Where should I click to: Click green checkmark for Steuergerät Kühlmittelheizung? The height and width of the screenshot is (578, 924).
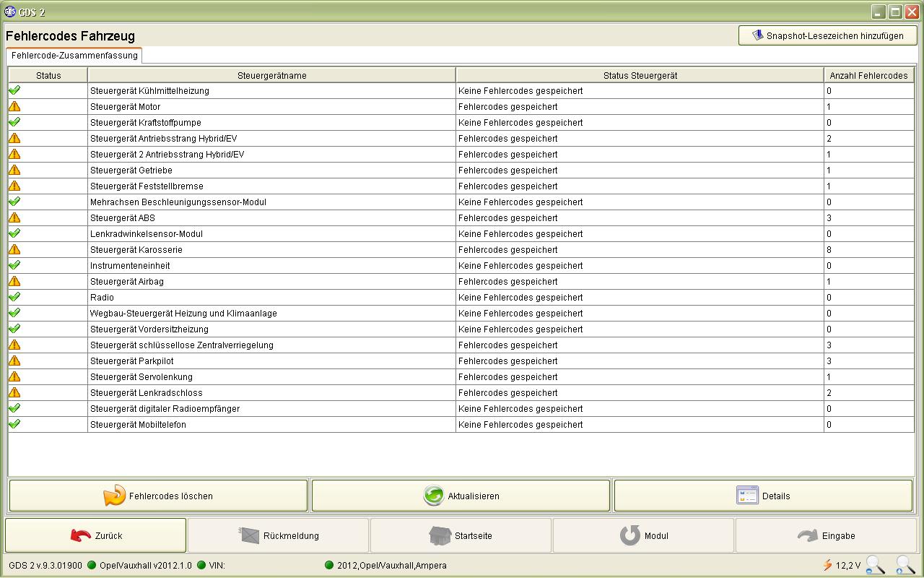point(14,90)
